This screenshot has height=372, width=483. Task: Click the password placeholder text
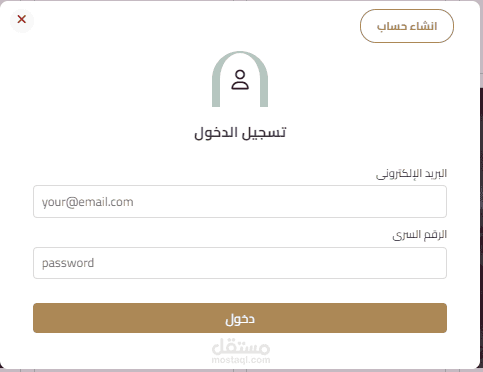pyautogui.click(x=68, y=263)
